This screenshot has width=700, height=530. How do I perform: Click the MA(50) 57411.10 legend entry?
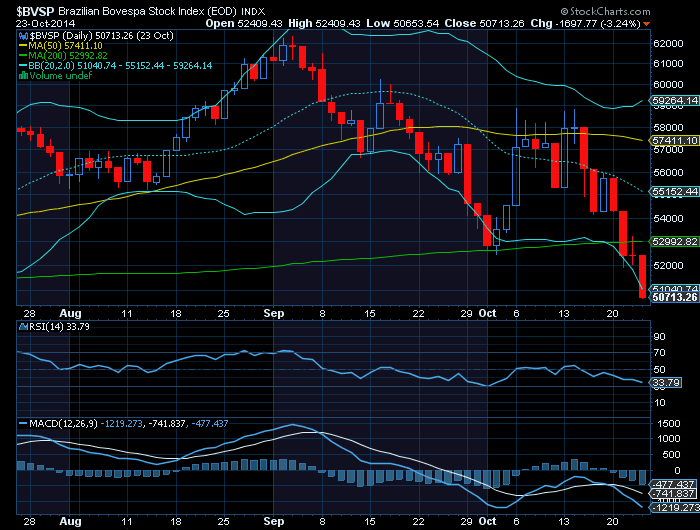click(61, 46)
